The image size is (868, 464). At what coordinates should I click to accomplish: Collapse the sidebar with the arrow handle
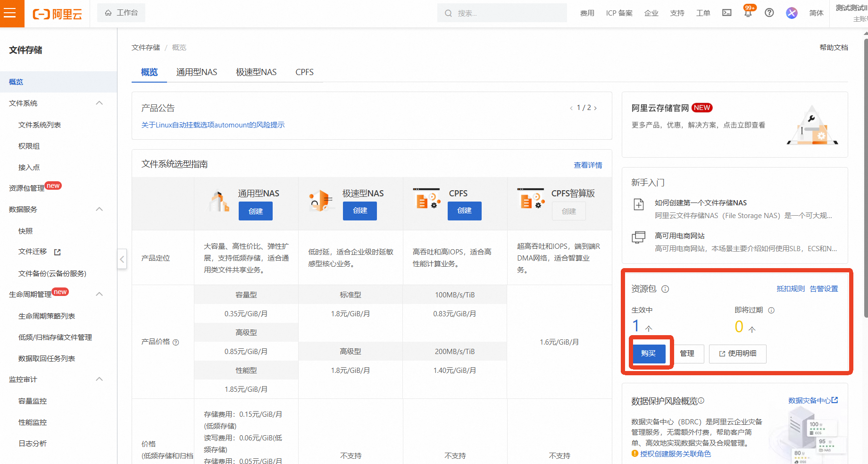click(122, 259)
